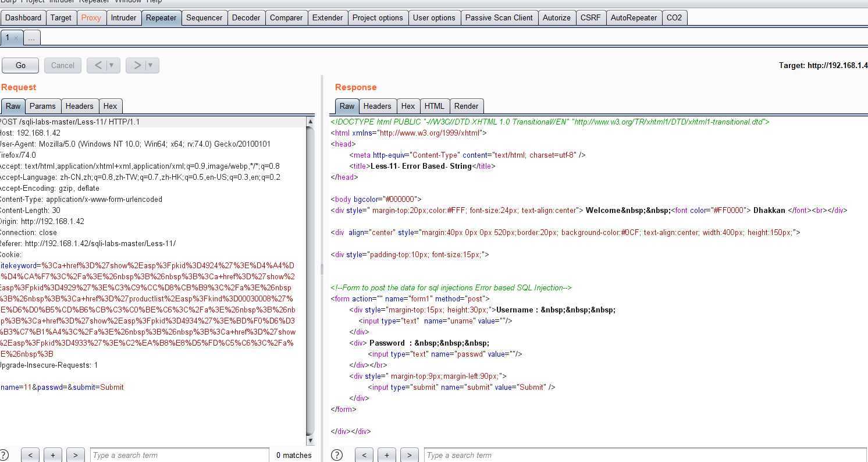868x462 pixels.
Task: Close Repeater tab 1 with the x
Action: pos(16,38)
